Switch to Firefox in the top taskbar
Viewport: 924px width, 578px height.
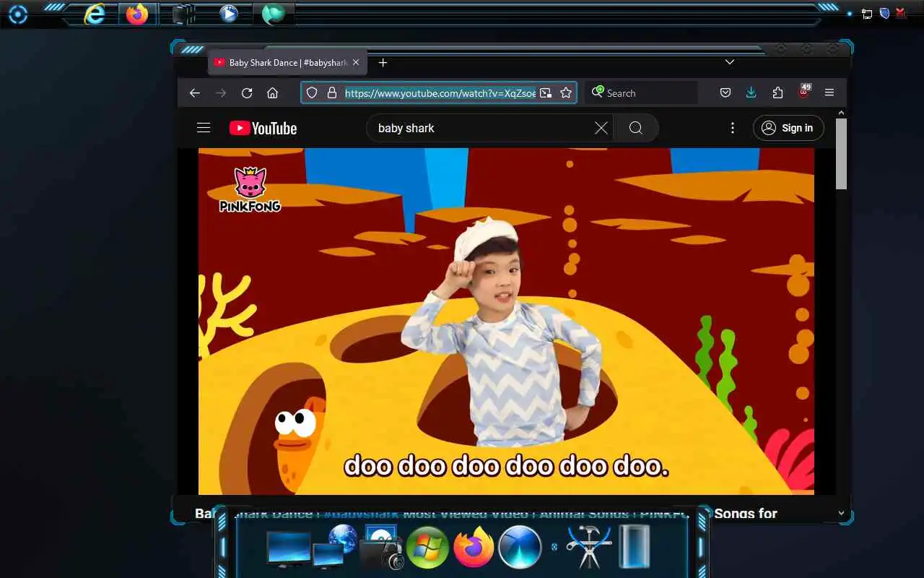137,14
